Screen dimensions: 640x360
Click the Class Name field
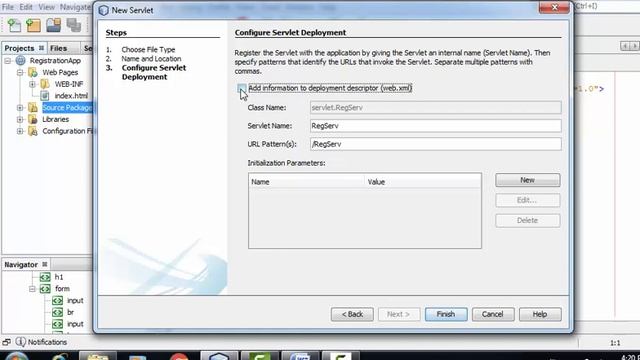click(x=436, y=108)
